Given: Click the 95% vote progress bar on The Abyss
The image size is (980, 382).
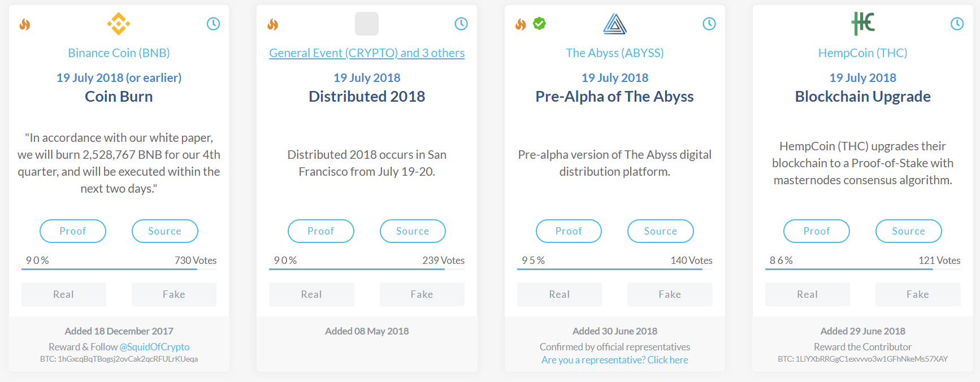Looking at the screenshot, I should point(610,269).
